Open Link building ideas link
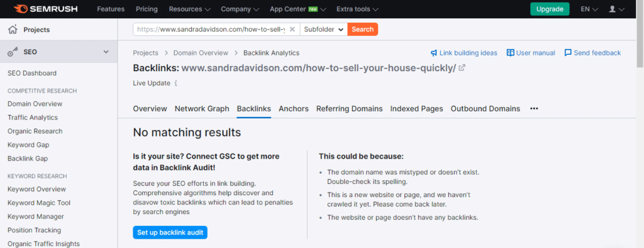This screenshot has width=644, height=248. (x=468, y=53)
